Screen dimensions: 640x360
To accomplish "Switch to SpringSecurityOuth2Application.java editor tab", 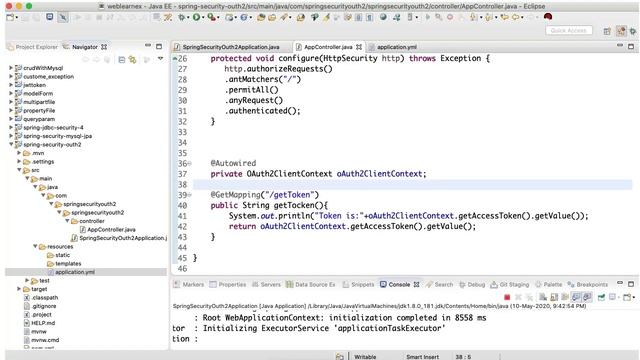I will pyautogui.click(x=231, y=47).
